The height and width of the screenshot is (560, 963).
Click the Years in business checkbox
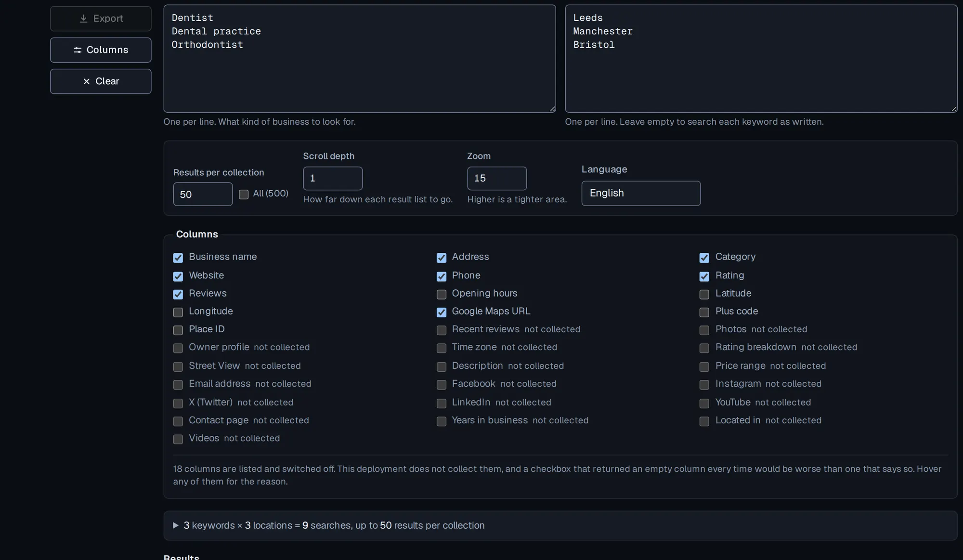(442, 421)
